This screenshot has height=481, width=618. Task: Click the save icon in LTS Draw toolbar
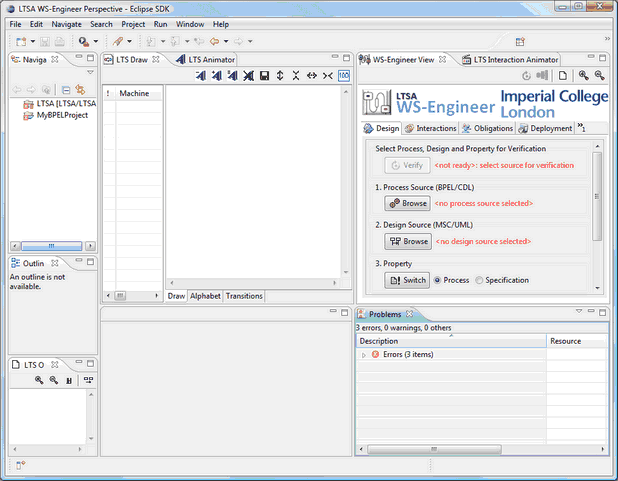point(264,76)
